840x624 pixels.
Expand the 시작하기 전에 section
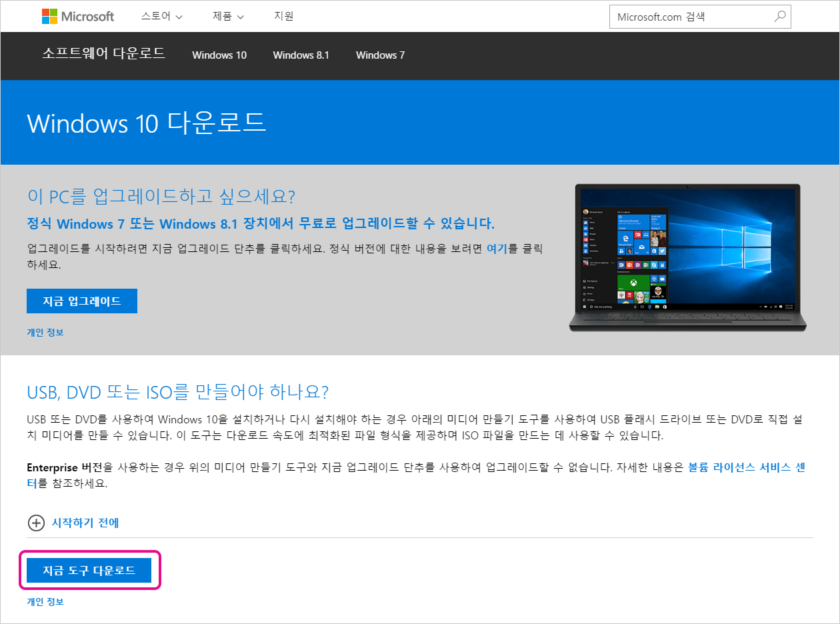point(85,523)
